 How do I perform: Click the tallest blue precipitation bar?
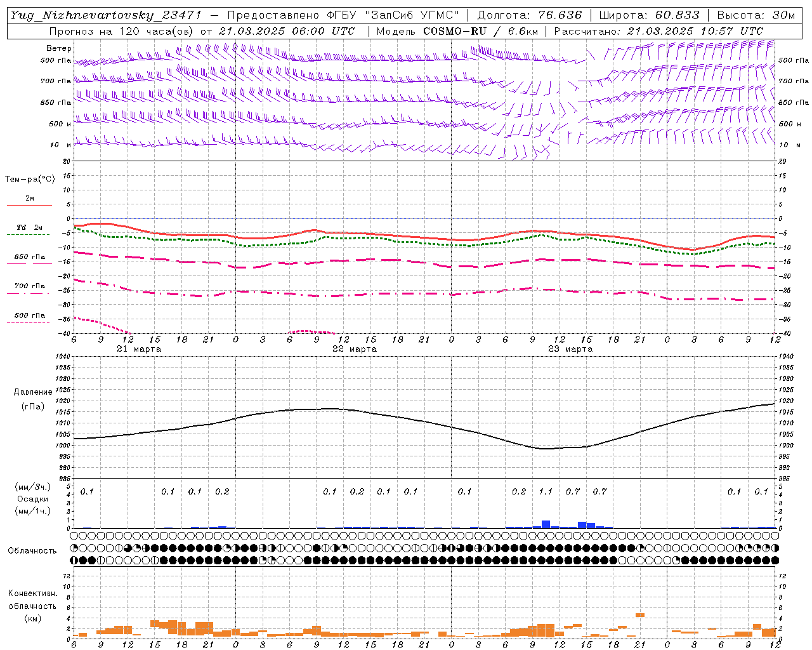(x=546, y=524)
